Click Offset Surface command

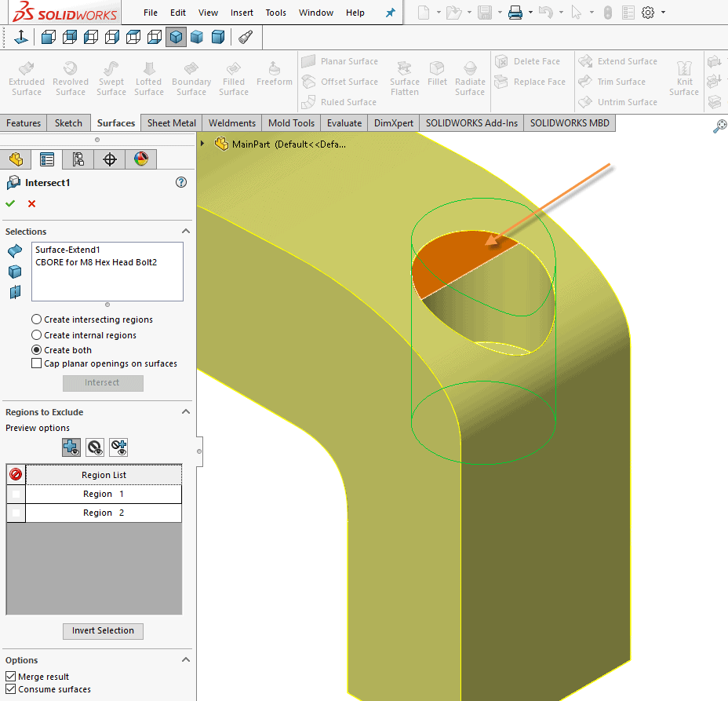point(340,82)
